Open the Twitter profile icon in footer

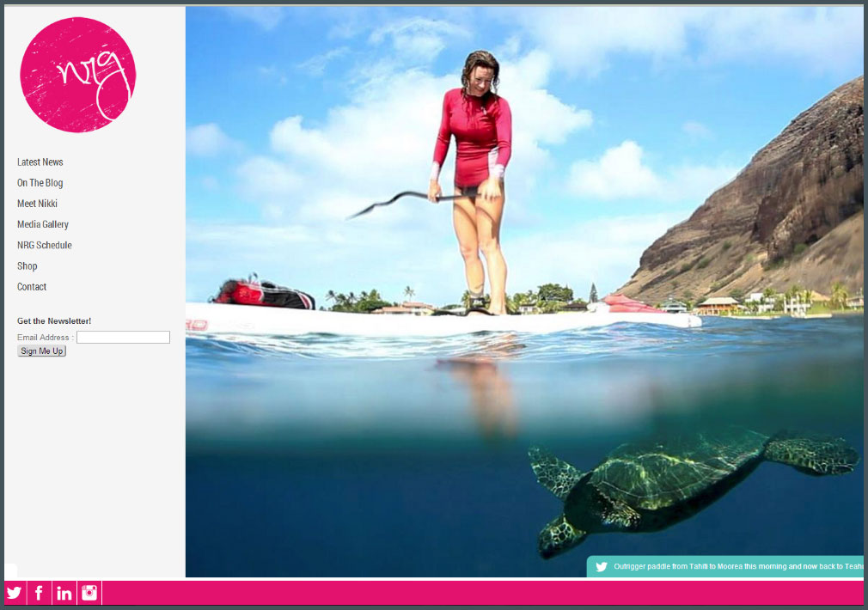point(15,593)
